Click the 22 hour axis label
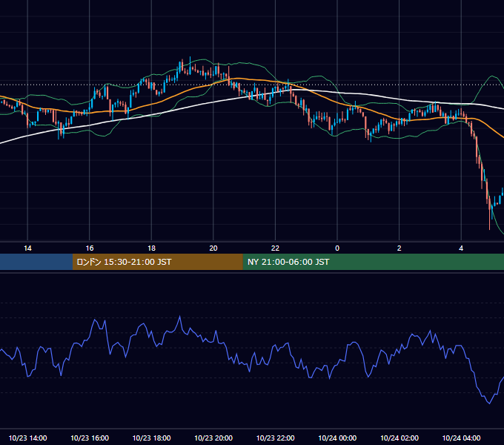This screenshot has height=445, width=504. click(x=275, y=248)
